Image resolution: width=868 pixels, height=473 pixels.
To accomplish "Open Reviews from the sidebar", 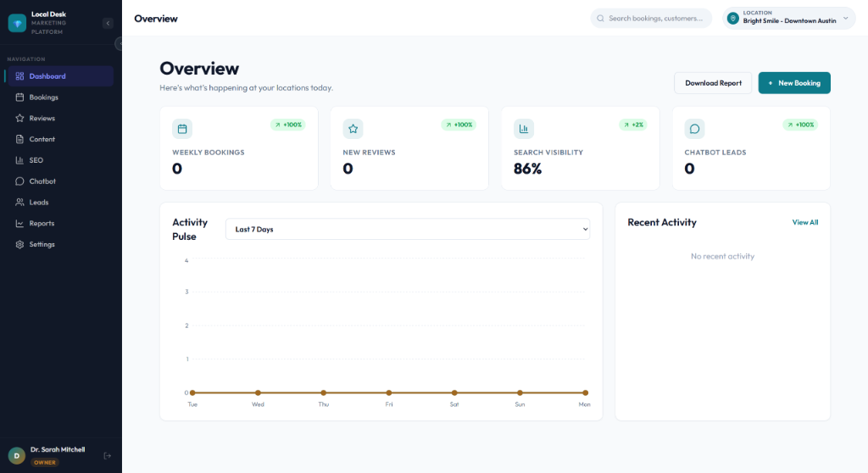I will click(60, 119).
